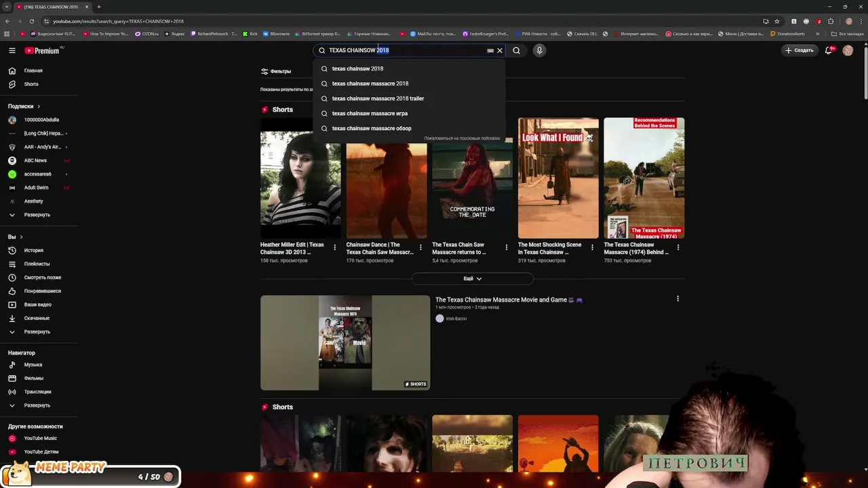Screen dimensions: 868x488
Task: Open a new browser tab
Action: 99,7
